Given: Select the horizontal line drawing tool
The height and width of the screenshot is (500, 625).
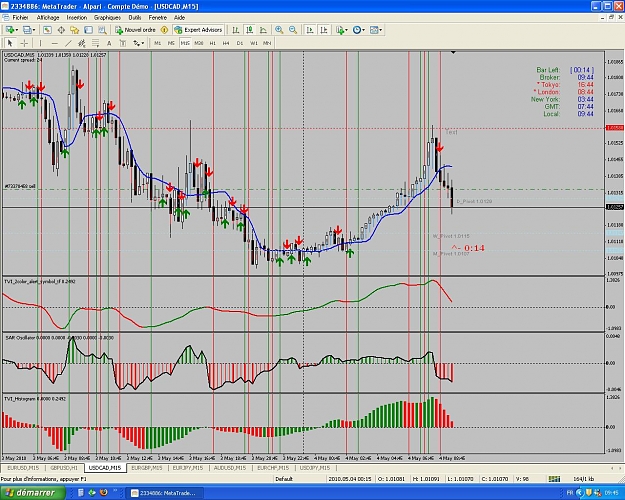Looking at the screenshot, I should coord(55,43).
